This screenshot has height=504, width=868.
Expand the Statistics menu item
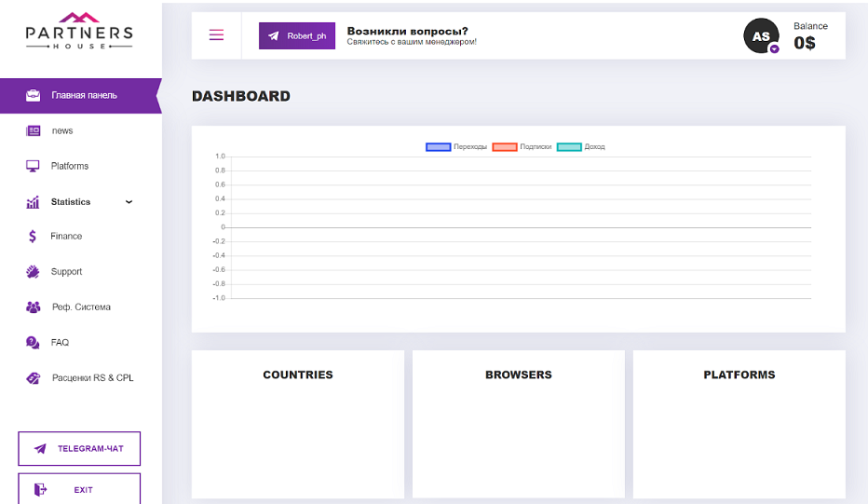pos(81,202)
